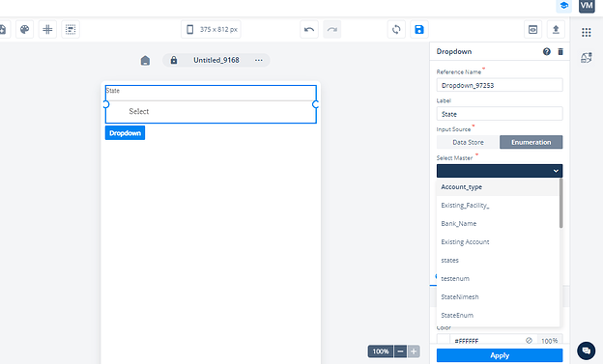Open the device size 375 x 812 selector

coord(211,30)
